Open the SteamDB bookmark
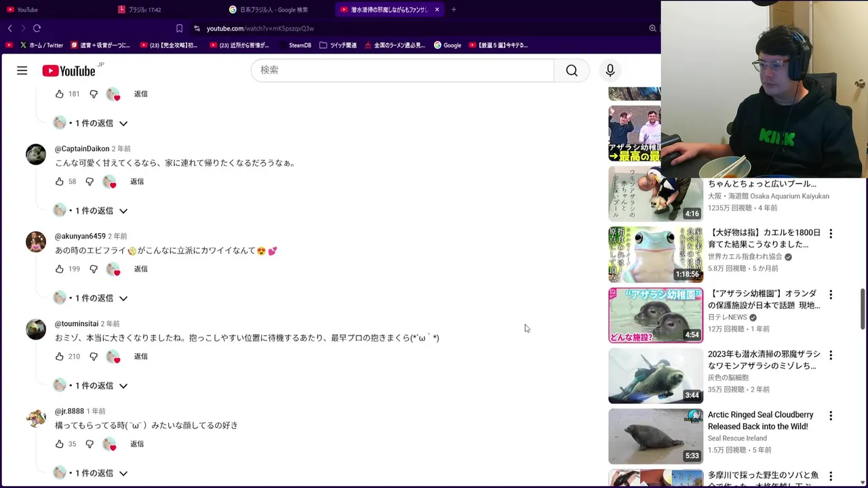Image resolution: width=868 pixels, height=488 pixels. pos(295,45)
